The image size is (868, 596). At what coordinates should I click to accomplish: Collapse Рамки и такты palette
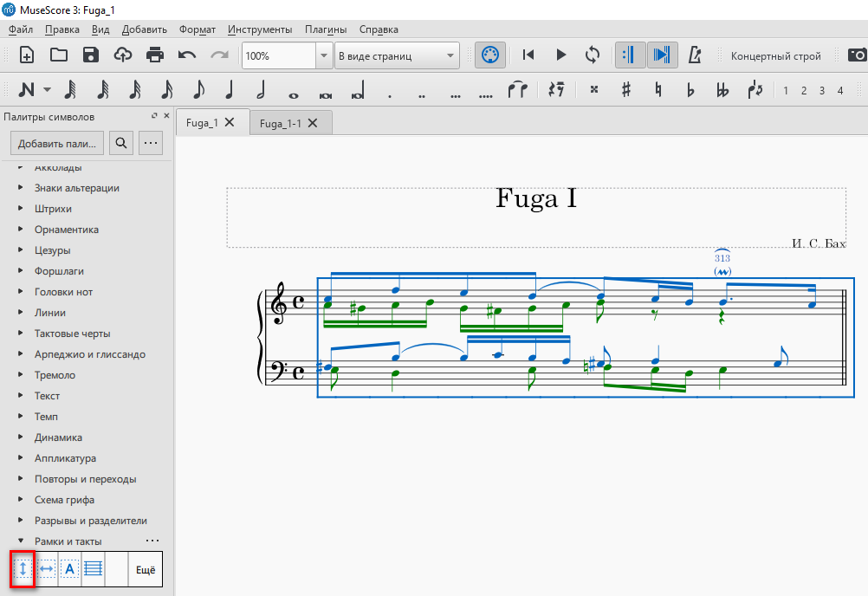coord(21,541)
